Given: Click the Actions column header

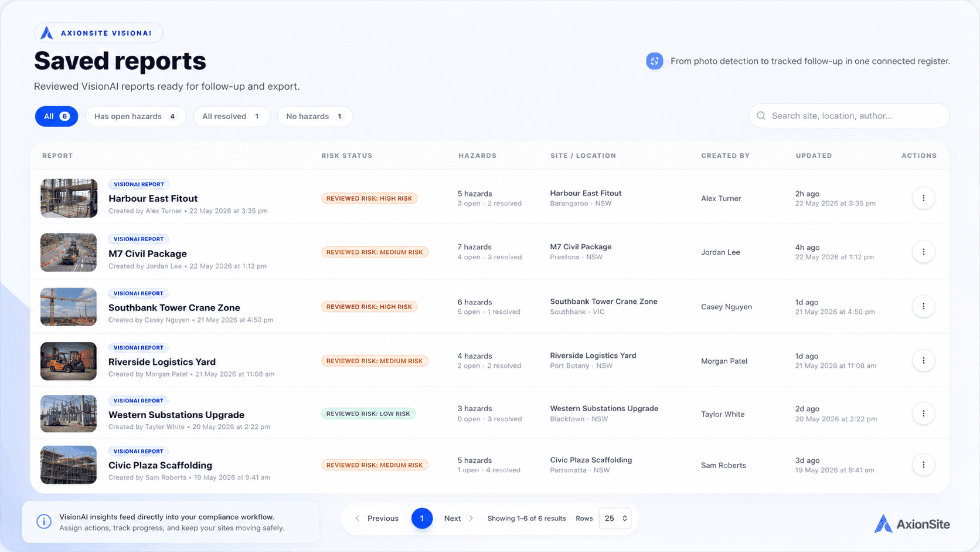Looking at the screenshot, I should tap(919, 155).
